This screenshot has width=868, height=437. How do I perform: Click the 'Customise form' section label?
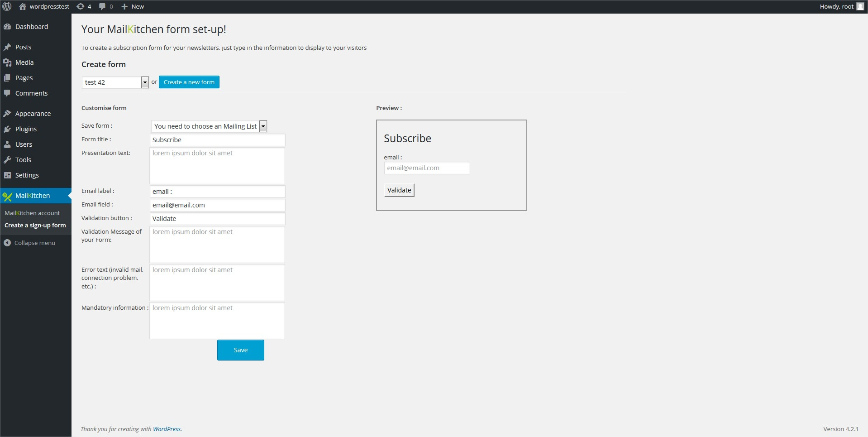click(x=104, y=108)
